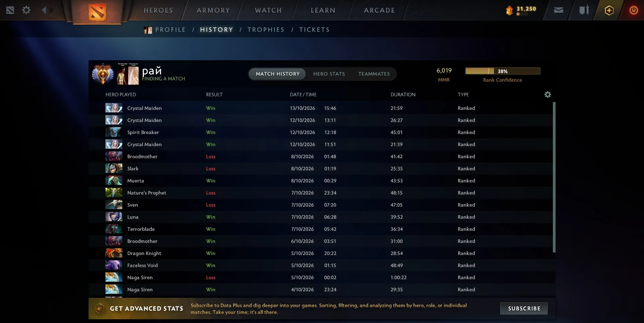The height and width of the screenshot is (323, 644).
Task: Switch to the Profile tab
Action: pyautogui.click(x=170, y=30)
